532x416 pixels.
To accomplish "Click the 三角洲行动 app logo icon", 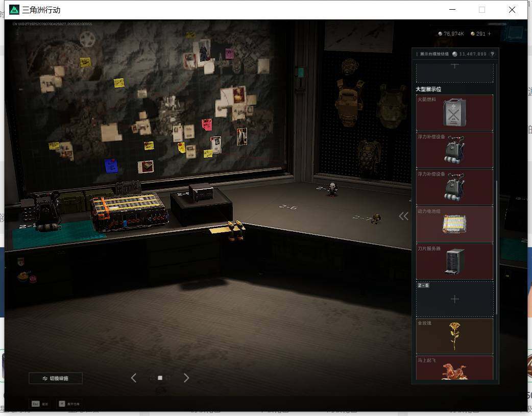I will point(14,10).
